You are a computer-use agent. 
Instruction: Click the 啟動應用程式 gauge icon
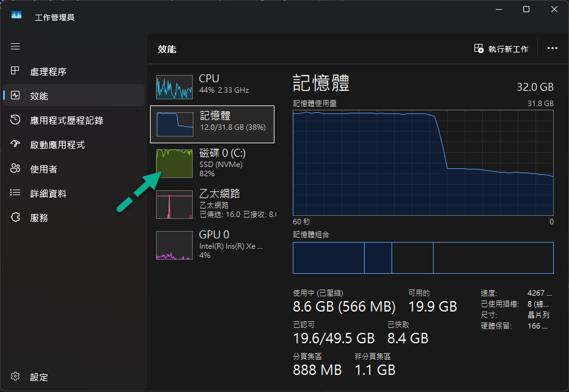point(16,144)
